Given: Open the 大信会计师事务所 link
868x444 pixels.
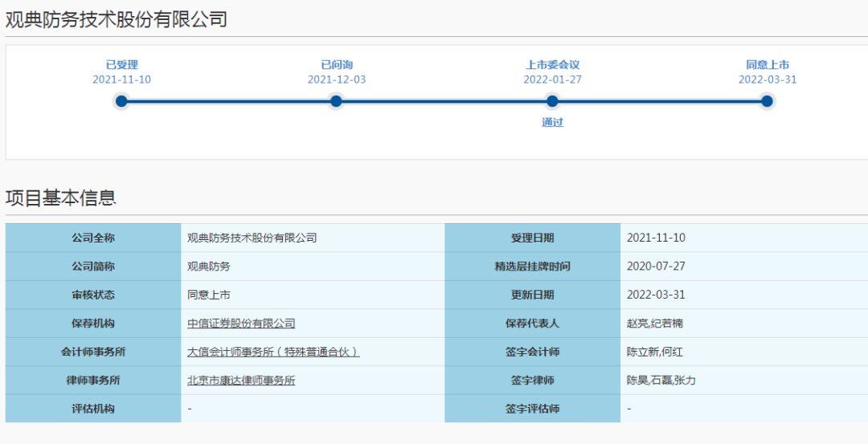Looking at the screenshot, I should (x=272, y=352).
